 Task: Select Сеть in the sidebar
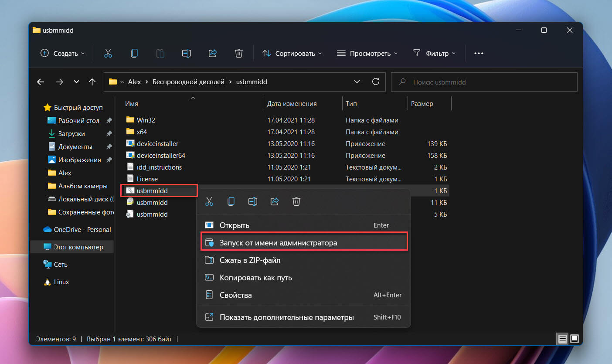tap(55, 264)
